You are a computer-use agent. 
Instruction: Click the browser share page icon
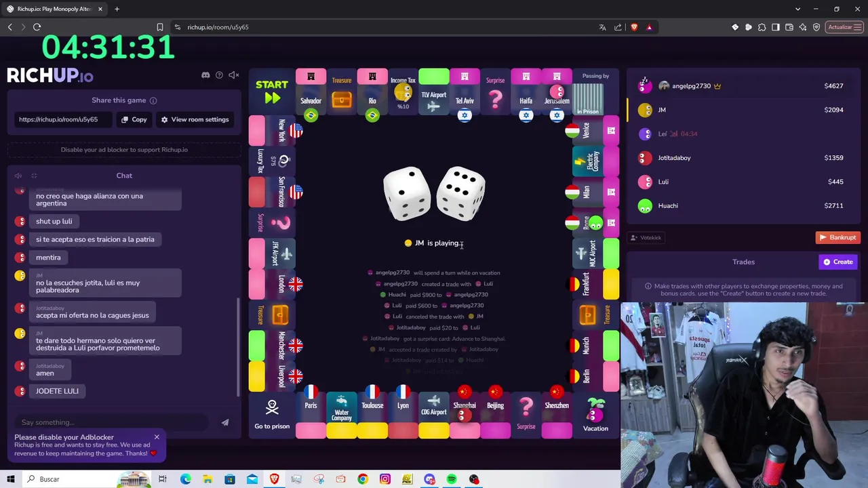tap(618, 27)
